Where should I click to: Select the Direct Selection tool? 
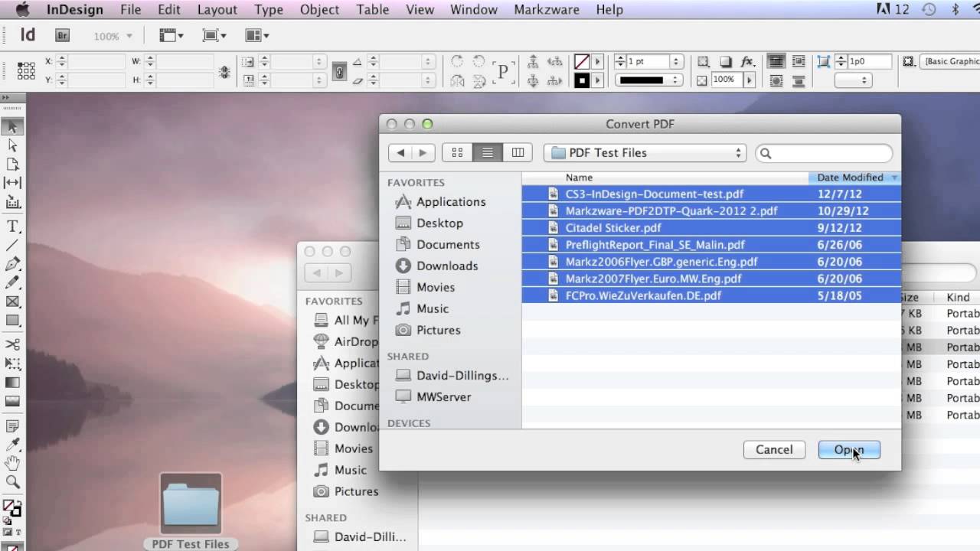pyautogui.click(x=12, y=145)
